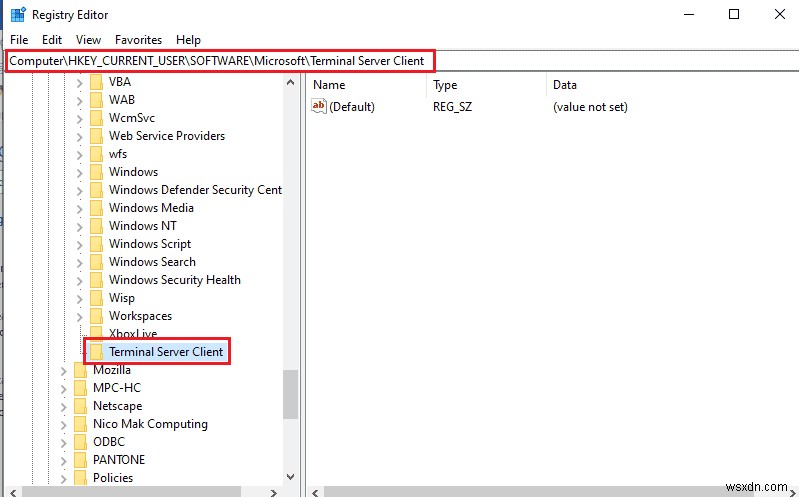Click the WcmSvc folder icon
This screenshot has height=497, width=799.
pyautogui.click(x=96, y=118)
